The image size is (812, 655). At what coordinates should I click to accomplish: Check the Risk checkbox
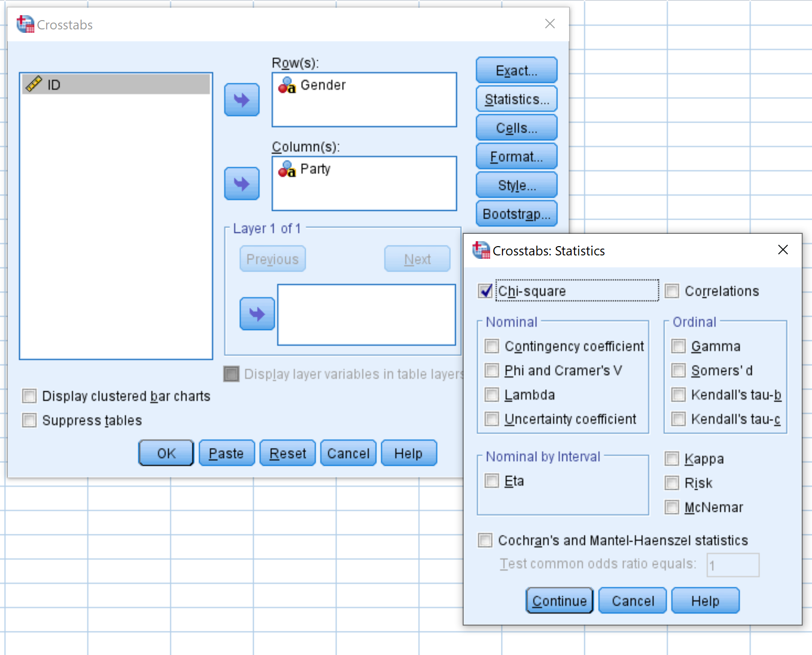pyautogui.click(x=672, y=483)
